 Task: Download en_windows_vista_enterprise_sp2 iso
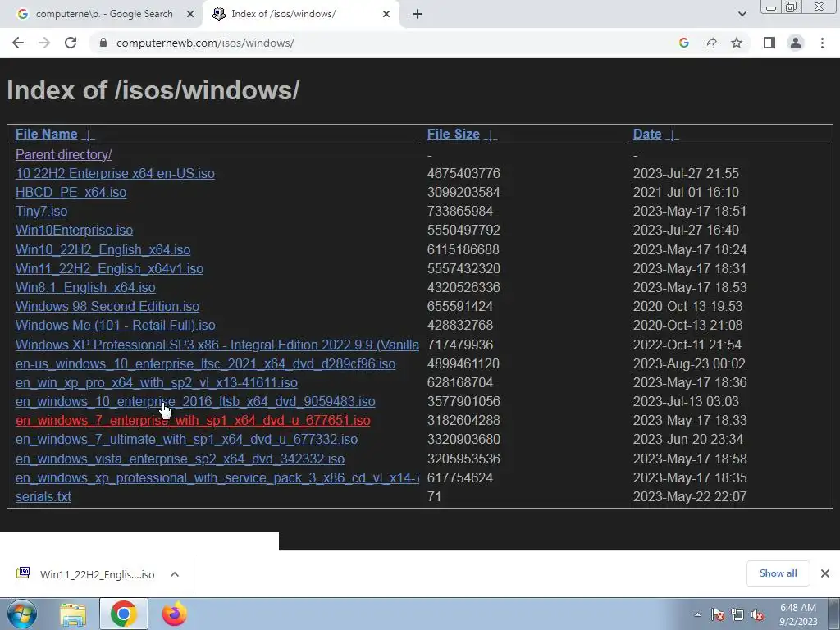pyautogui.click(x=180, y=459)
